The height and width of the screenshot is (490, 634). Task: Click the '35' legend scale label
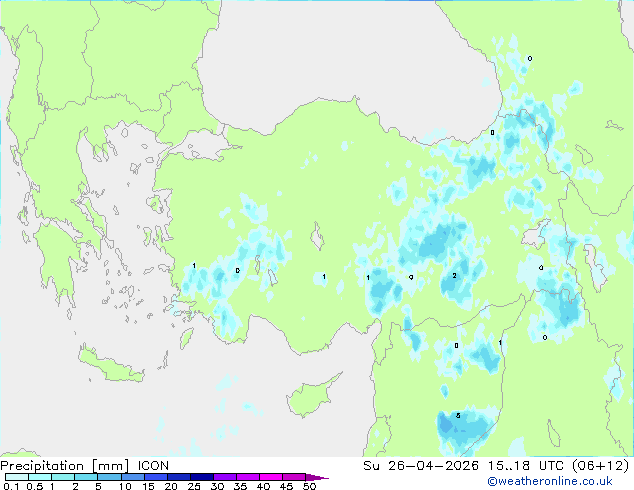(x=240, y=486)
